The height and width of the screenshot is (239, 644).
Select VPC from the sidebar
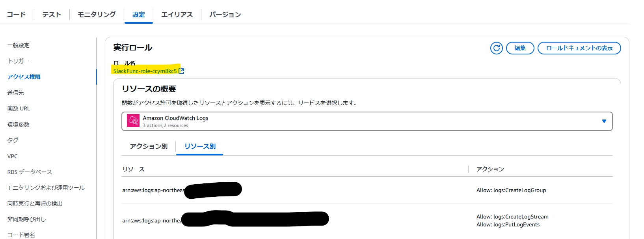tap(12, 156)
